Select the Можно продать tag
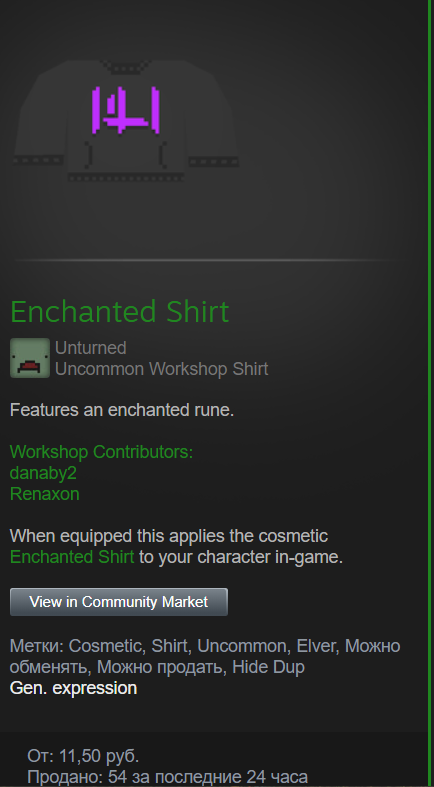 pos(160,668)
